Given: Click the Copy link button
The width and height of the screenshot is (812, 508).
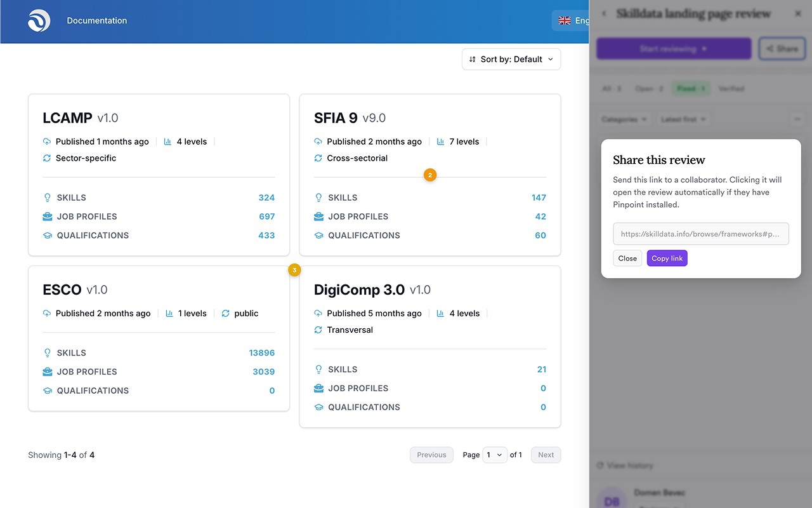Looking at the screenshot, I should click(x=667, y=258).
